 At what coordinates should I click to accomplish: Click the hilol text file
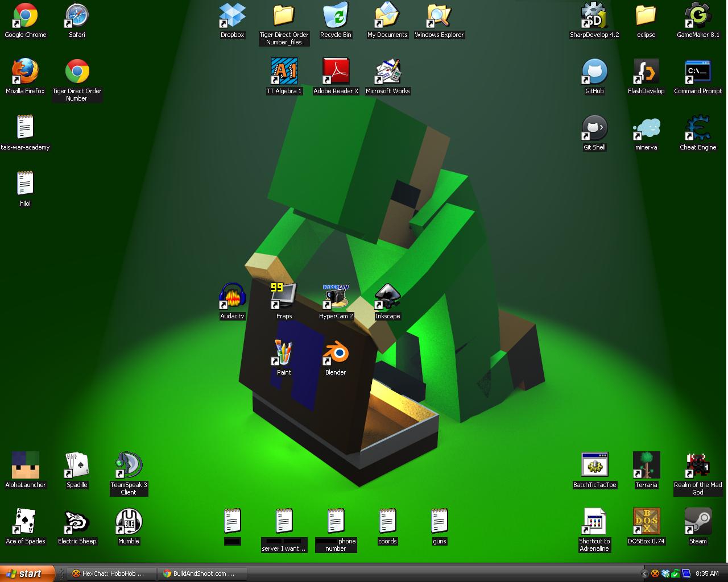[26, 184]
